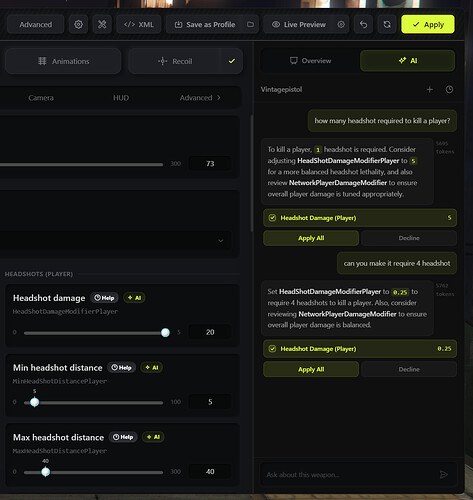Open the dropdown chevron above Headshots section
This screenshot has width=473, height=500.
coord(220,240)
